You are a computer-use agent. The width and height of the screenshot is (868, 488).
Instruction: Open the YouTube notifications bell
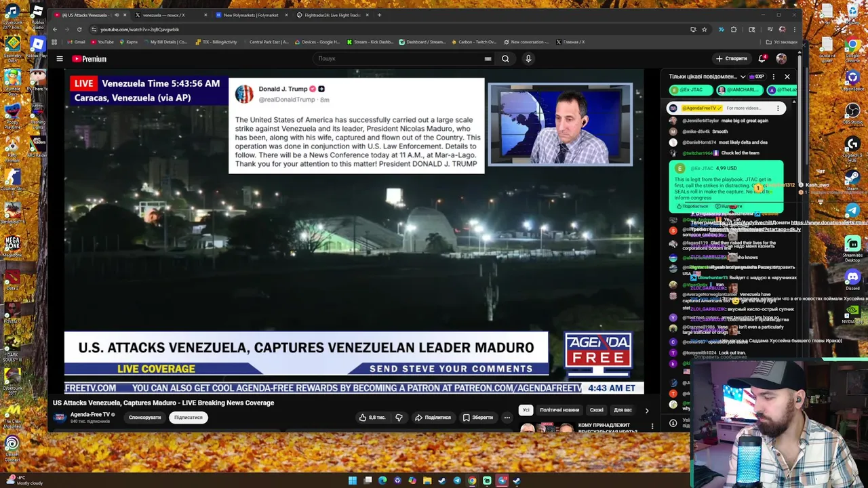tap(763, 58)
